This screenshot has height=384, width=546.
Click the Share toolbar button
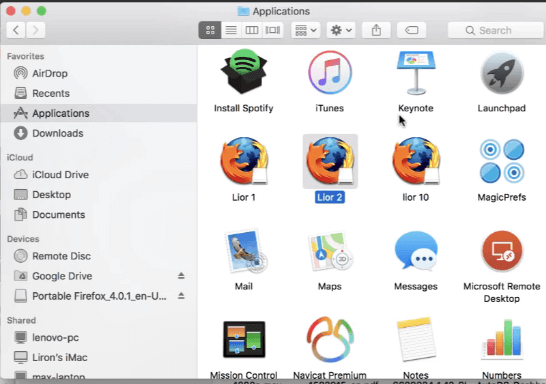376,30
